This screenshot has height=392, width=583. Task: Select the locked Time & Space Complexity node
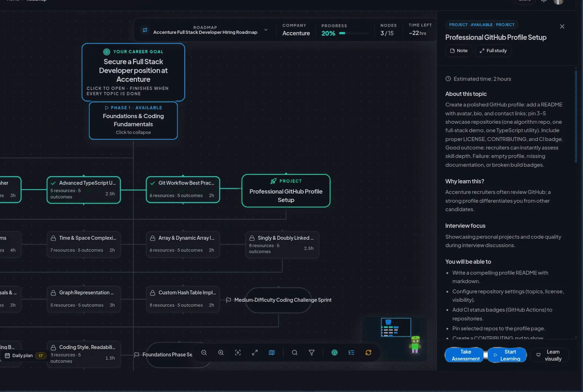[x=83, y=244]
